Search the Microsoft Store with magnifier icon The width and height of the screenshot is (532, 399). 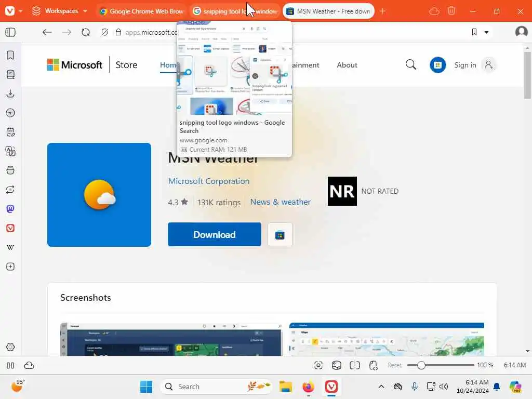click(411, 64)
